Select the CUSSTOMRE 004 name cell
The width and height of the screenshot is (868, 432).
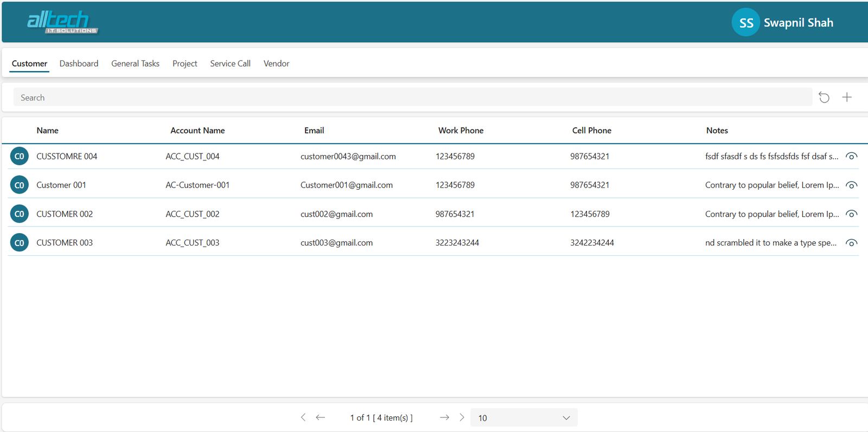pyautogui.click(x=67, y=156)
